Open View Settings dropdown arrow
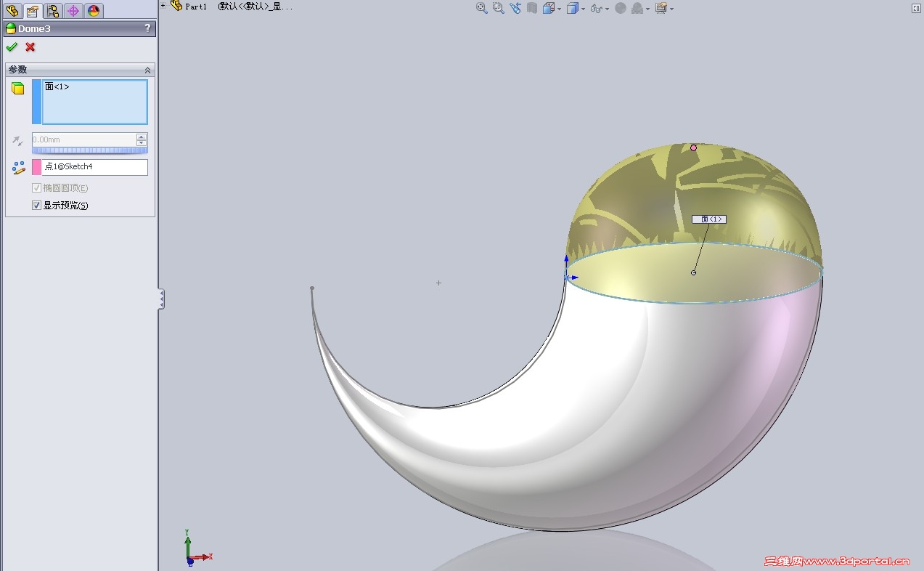924x571 pixels. [x=671, y=9]
